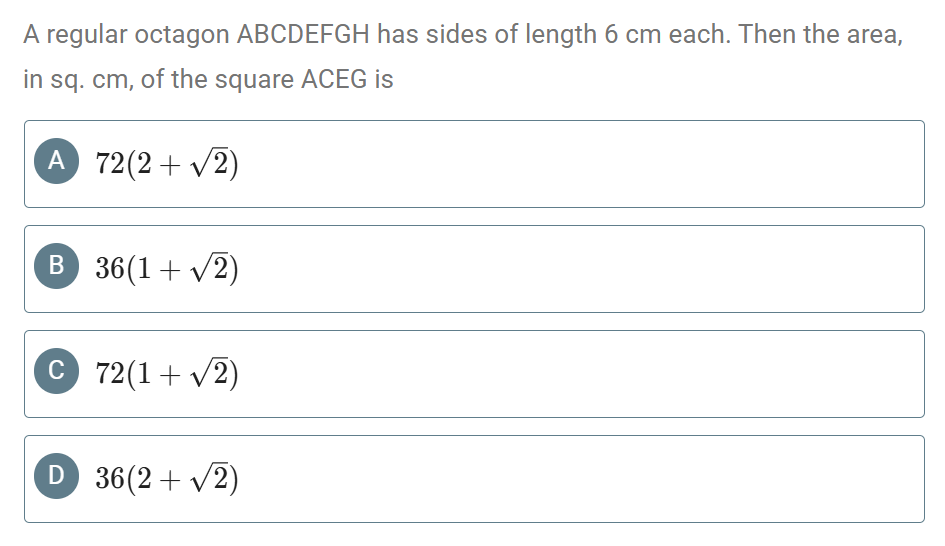The height and width of the screenshot is (546, 945).
Task: Select the answer formula 72(1 + √2)
Action: (167, 373)
